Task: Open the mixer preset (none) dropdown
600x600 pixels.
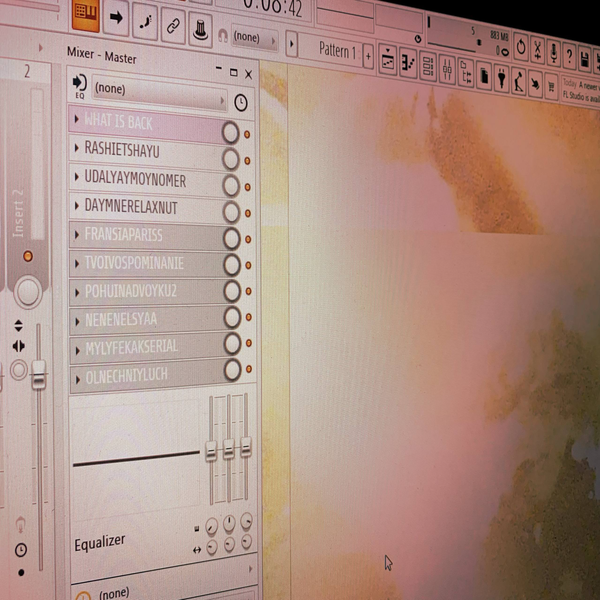Action: pos(158,90)
